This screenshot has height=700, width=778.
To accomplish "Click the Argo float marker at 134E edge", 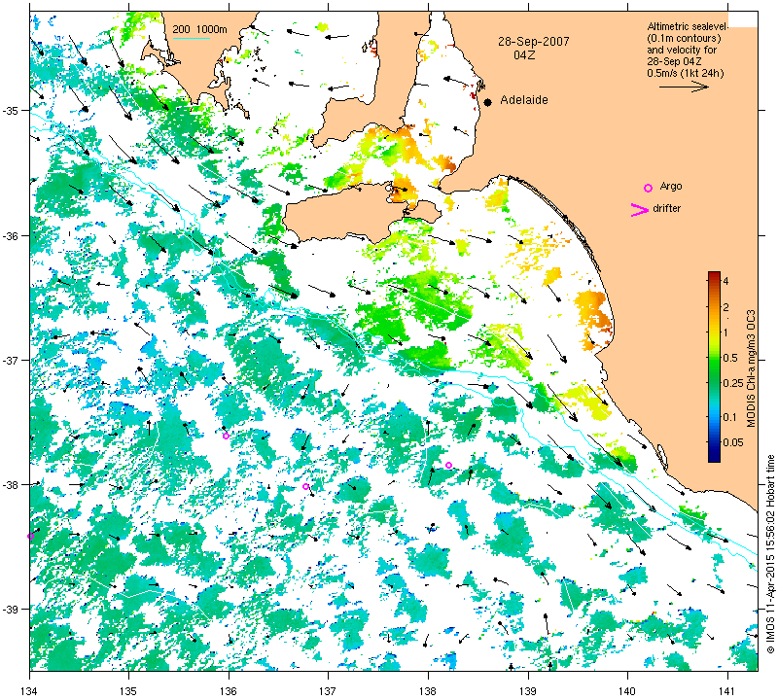I will tap(31, 537).
